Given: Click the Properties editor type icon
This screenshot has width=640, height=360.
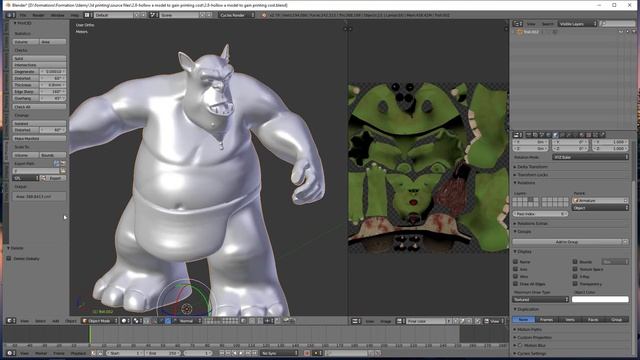Looking at the screenshot, I should pos(518,135).
